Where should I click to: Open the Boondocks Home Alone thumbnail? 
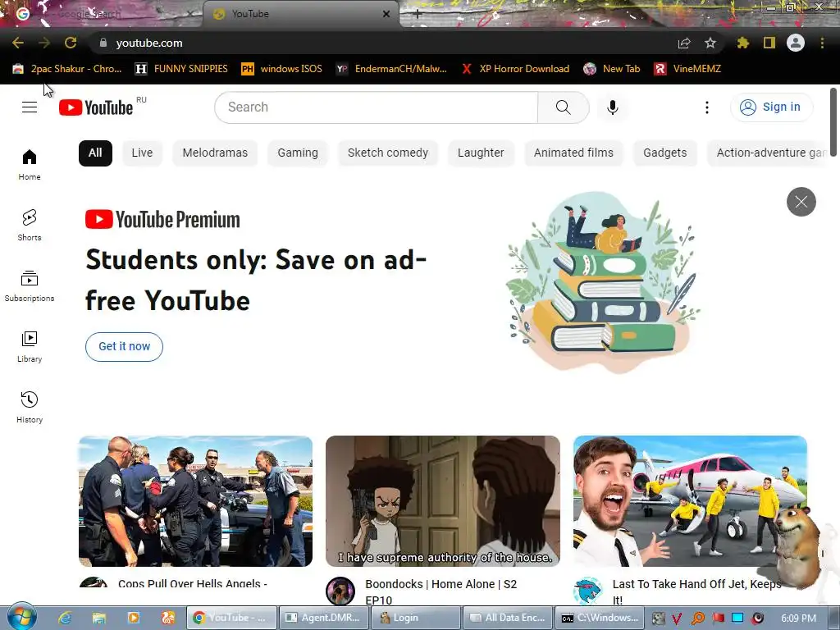443,501
